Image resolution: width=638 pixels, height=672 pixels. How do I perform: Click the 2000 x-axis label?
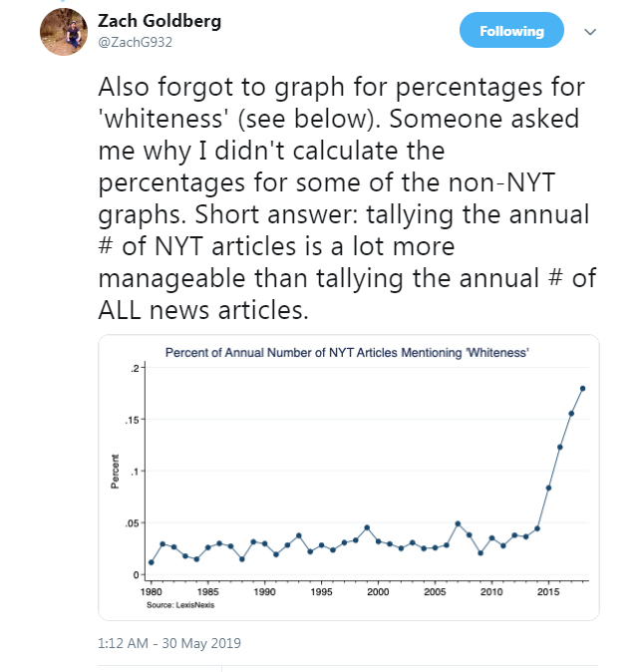378,592
